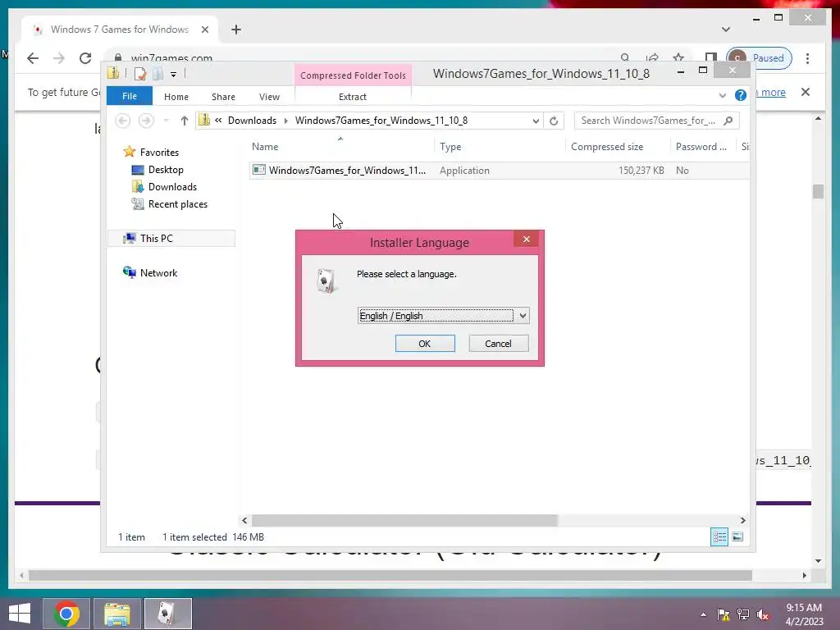Click Windows7Games_for_Windows_11_10_8 breadcrumb segment

click(x=381, y=121)
